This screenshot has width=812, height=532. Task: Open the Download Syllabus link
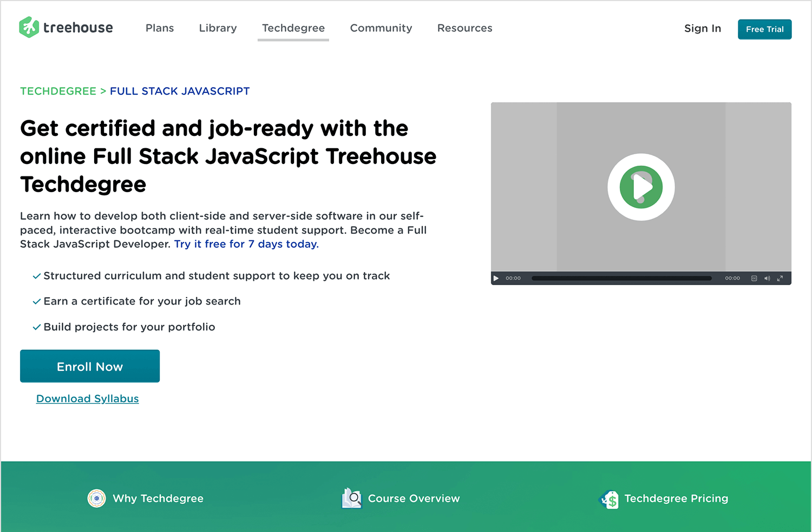(x=88, y=399)
